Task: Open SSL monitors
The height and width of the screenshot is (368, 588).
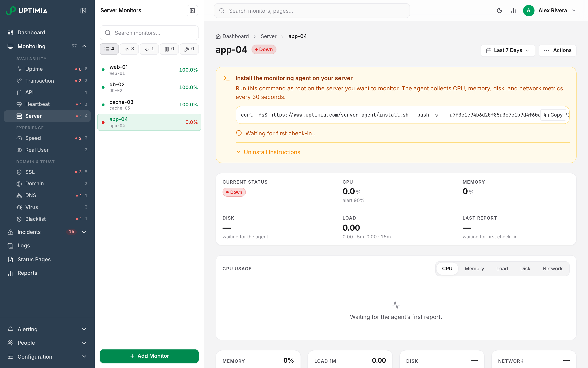Action: [47, 172]
